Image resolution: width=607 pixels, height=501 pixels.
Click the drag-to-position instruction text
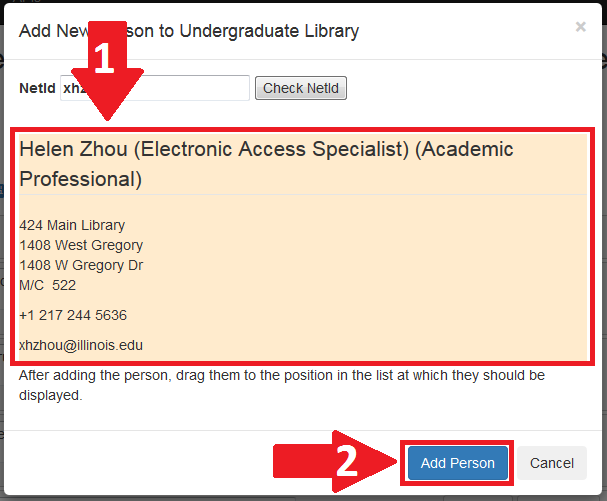(x=280, y=385)
